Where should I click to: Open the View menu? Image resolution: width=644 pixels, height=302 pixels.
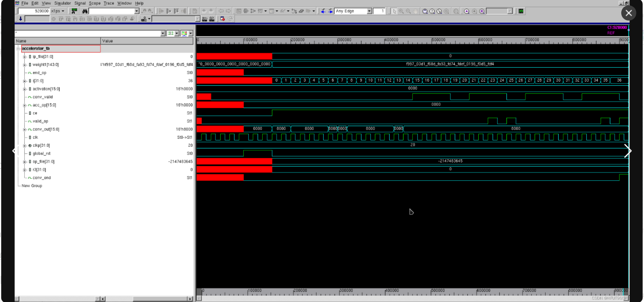[46, 3]
